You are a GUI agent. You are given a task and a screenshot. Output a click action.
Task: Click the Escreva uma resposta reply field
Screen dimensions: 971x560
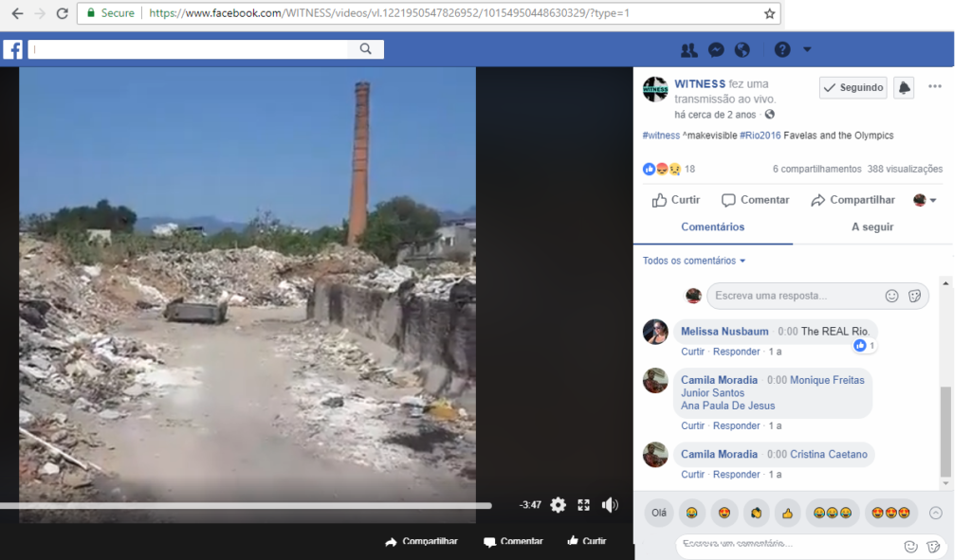pyautogui.click(x=795, y=296)
